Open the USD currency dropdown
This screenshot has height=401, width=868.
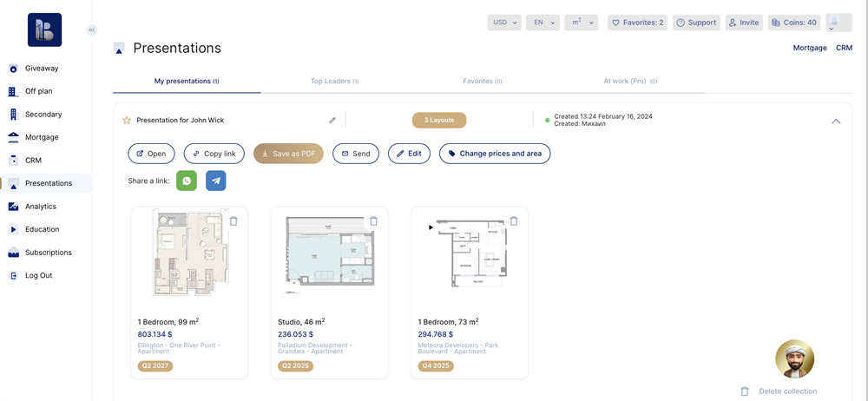coord(503,23)
